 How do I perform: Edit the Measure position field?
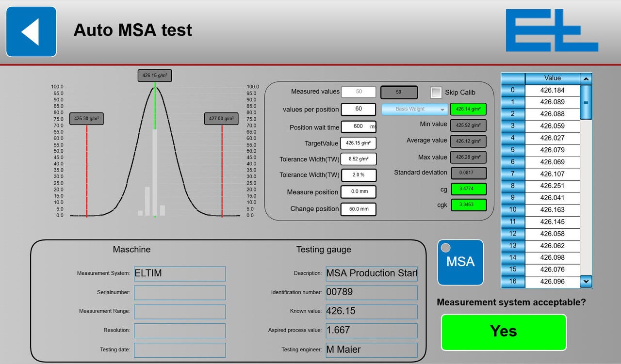359,192
